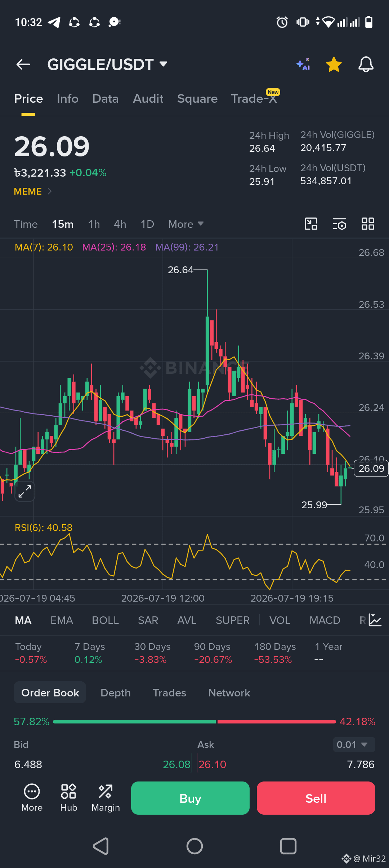This screenshot has height=868, width=389.
Task: Open the chart layout grid icon
Action: click(x=368, y=224)
